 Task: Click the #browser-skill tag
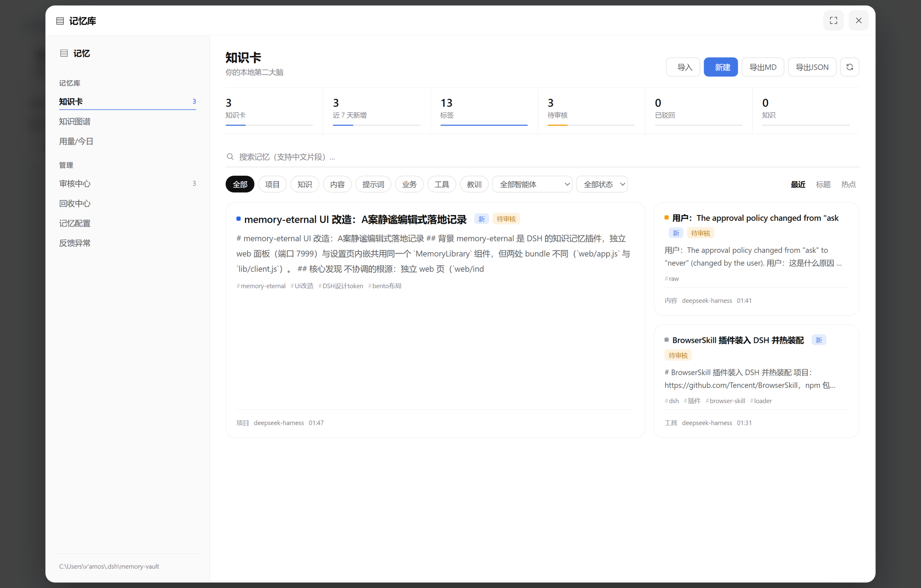725,401
